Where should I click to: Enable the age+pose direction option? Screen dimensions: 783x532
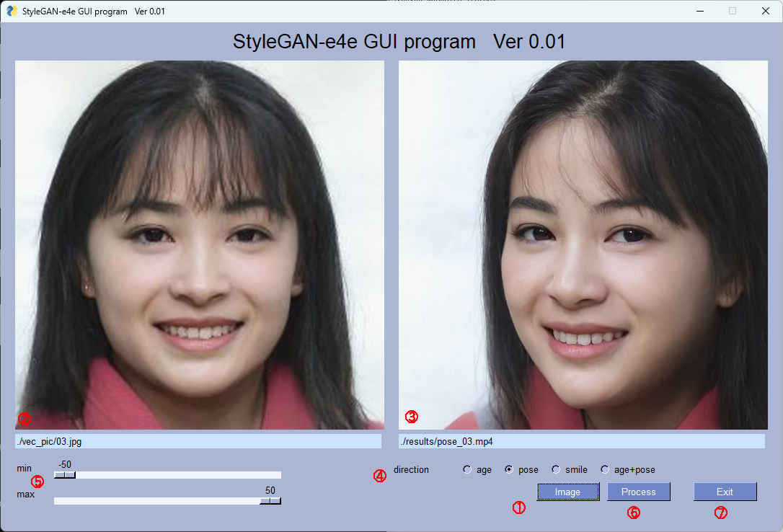(604, 470)
